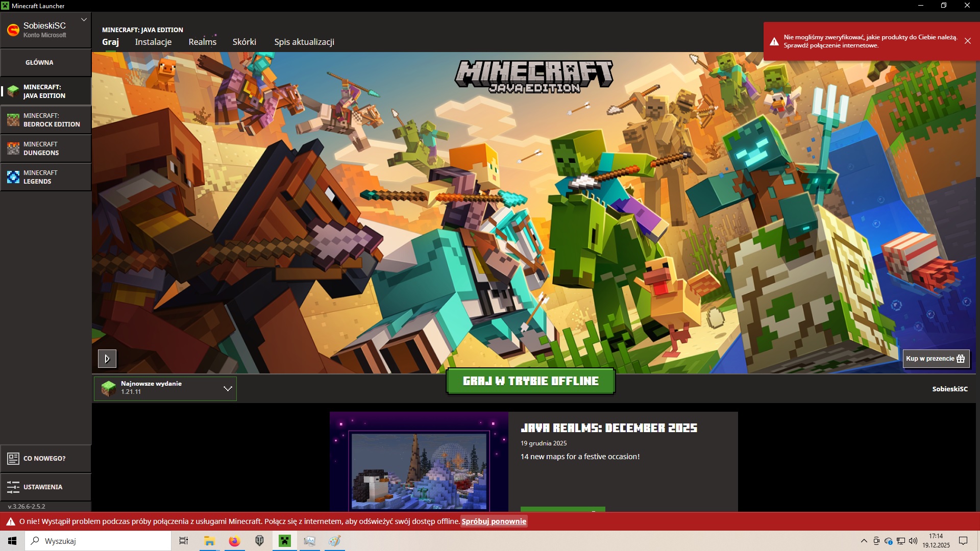Screen dimensions: 980x551
Task: Open Najnowsze wydanie version dropdown
Action: (x=165, y=389)
